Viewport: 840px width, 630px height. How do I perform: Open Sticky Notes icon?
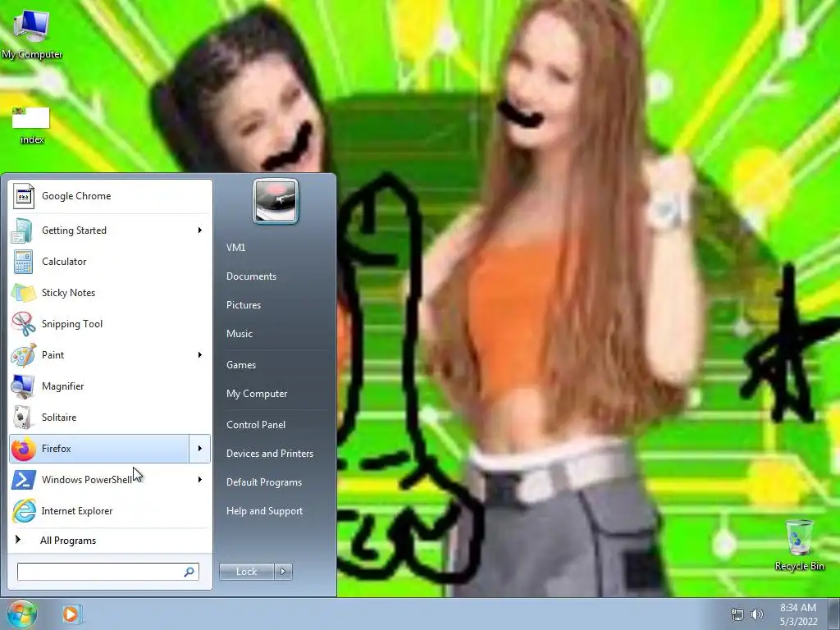click(x=23, y=293)
